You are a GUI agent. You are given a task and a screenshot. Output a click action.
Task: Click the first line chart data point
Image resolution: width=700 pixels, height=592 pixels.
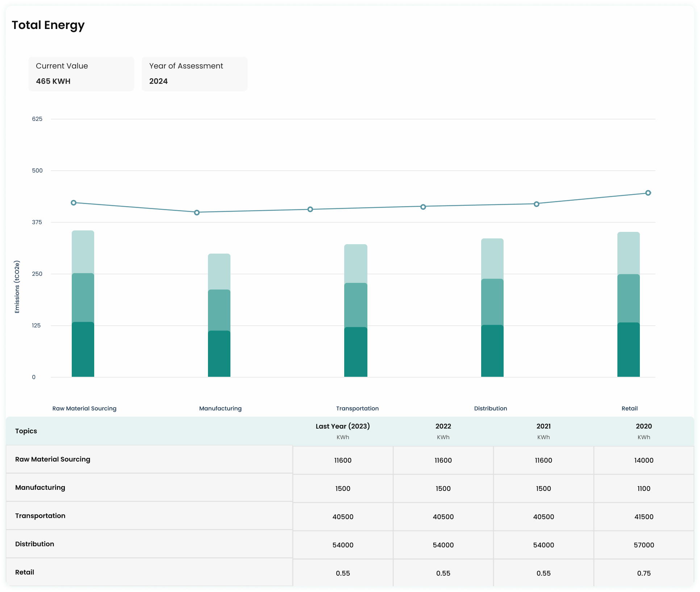(x=74, y=203)
